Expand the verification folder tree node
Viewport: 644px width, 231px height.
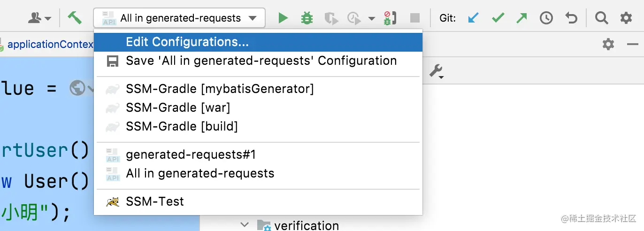245,225
